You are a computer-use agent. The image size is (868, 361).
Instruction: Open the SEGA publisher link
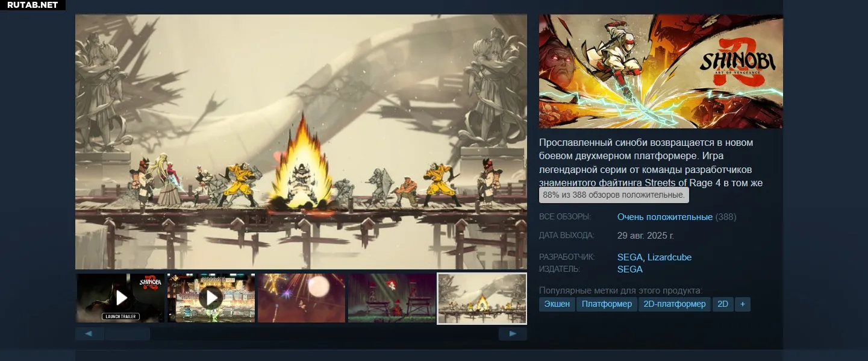click(630, 269)
